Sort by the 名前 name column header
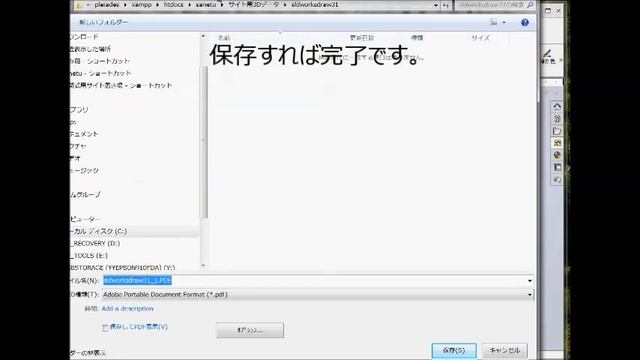Image resolution: width=640 pixels, height=360 pixels. point(224,38)
